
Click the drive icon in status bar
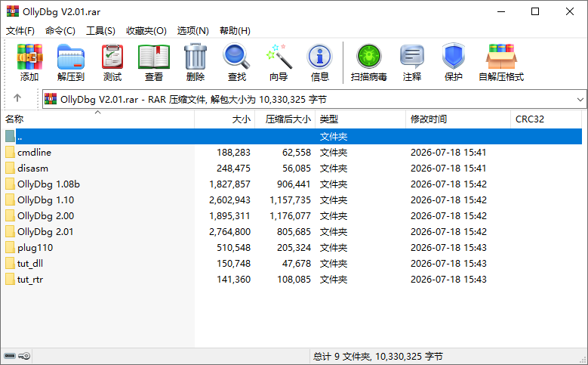pos(10,356)
